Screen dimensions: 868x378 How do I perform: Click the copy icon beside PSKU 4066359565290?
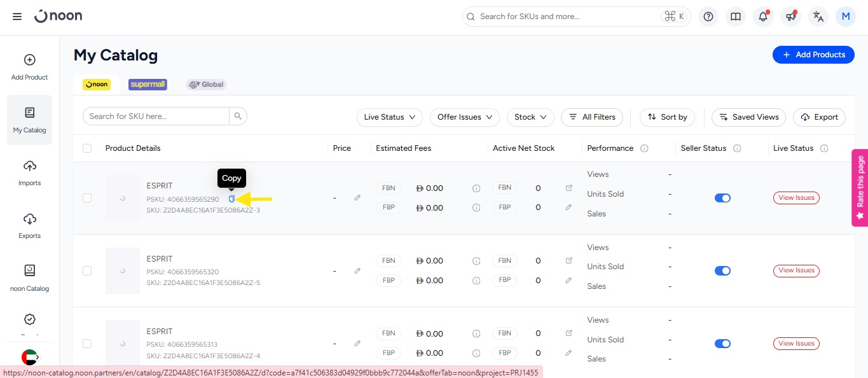[231, 199]
